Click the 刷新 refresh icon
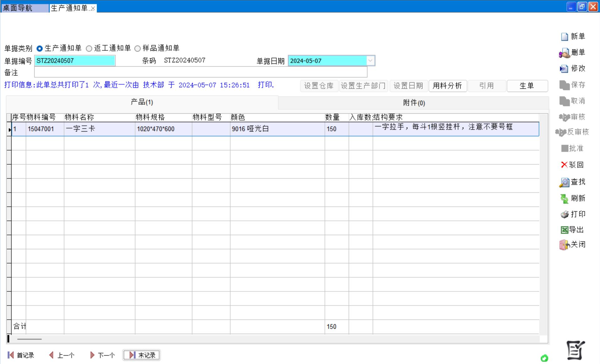The width and height of the screenshot is (600, 364). (x=564, y=199)
